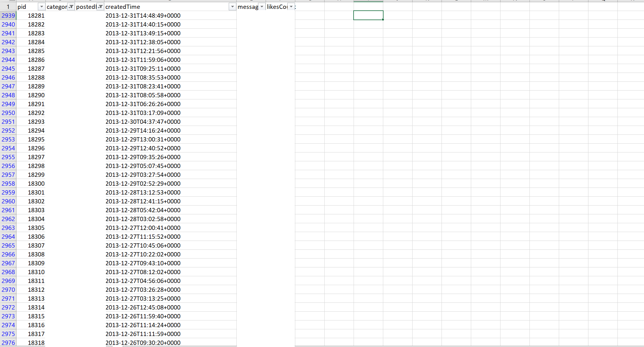The height and width of the screenshot is (347, 644).
Task: Open the likesCount column filter dropdown
Action: [x=291, y=7]
